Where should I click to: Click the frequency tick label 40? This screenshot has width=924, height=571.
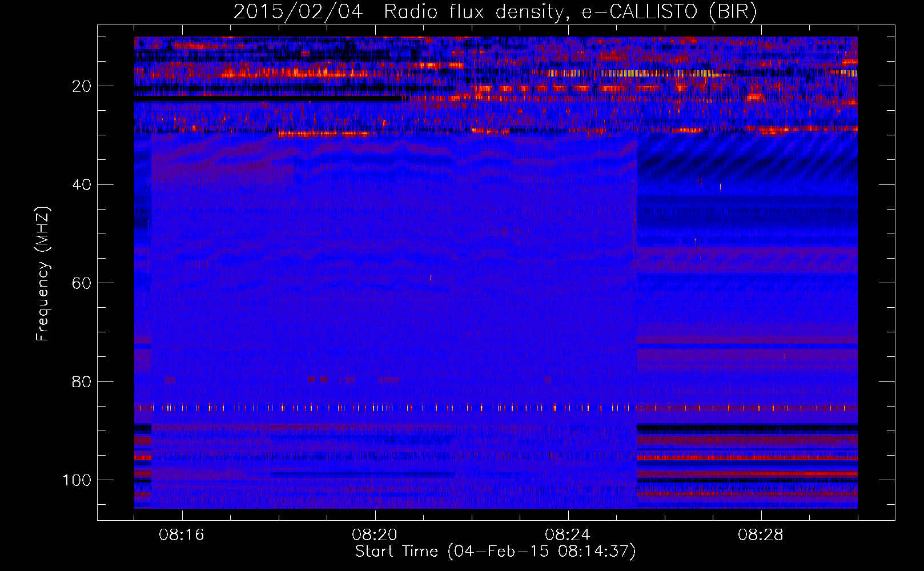(x=82, y=185)
